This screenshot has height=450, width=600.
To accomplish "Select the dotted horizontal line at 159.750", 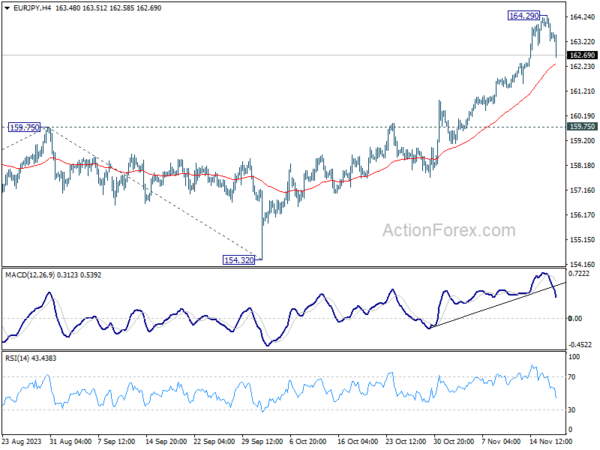I will pyautogui.click(x=283, y=127).
